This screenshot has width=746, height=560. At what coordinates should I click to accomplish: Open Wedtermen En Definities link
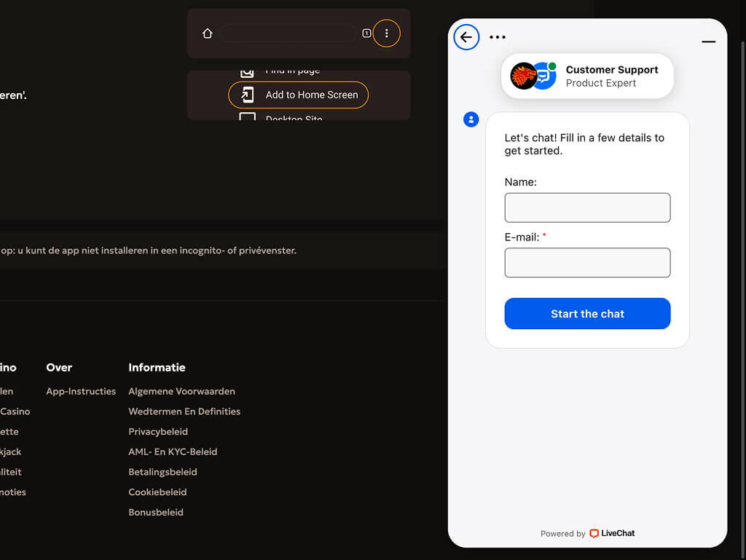(x=184, y=411)
